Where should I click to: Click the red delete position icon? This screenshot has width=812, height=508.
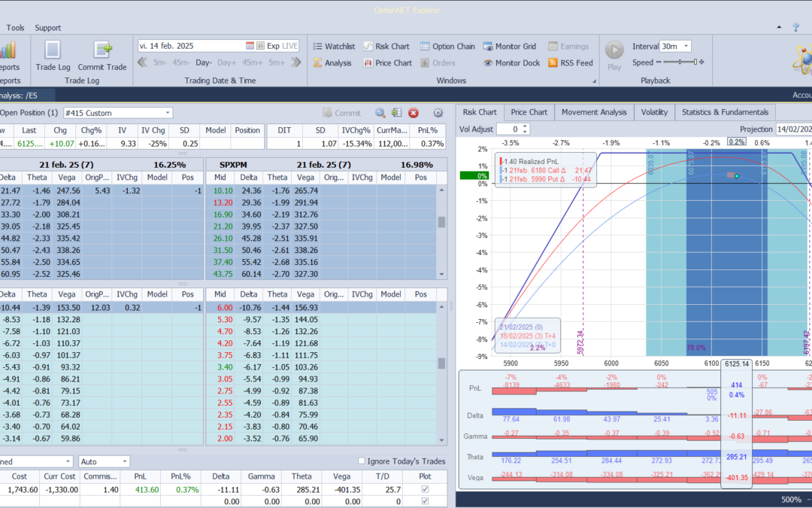[414, 113]
